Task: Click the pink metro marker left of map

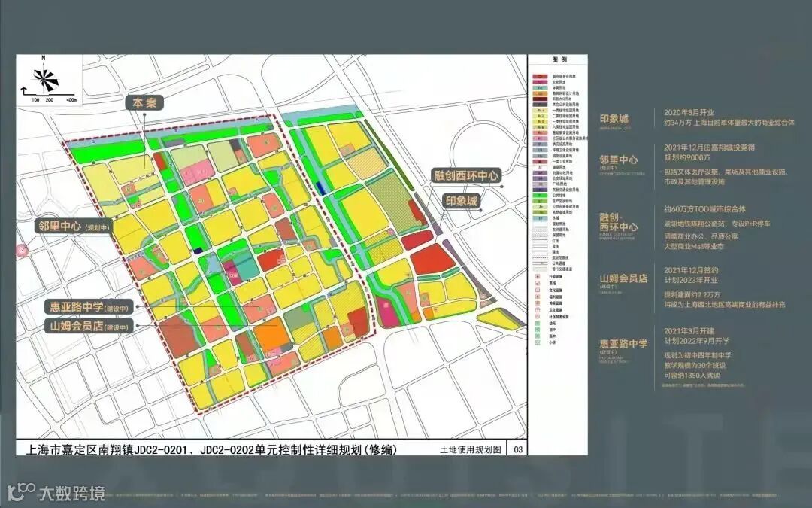Action: 23,250
